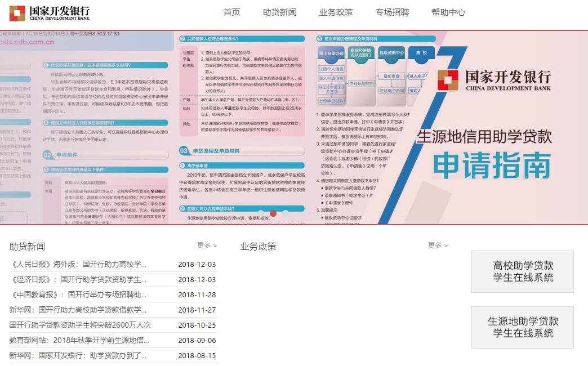Open 高校助学贷款学生在线系统 button
Screen dimensions: 588x366
(x=522, y=271)
